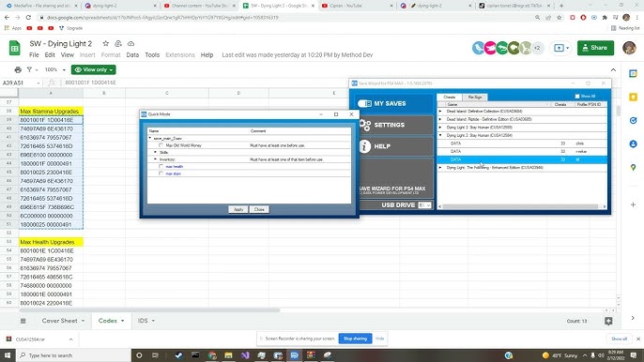Select the Max Stamina Upgrades cell

click(51, 112)
